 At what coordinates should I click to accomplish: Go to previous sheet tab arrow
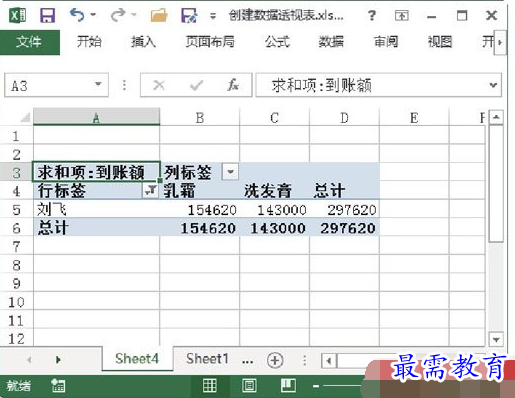point(29,360)
